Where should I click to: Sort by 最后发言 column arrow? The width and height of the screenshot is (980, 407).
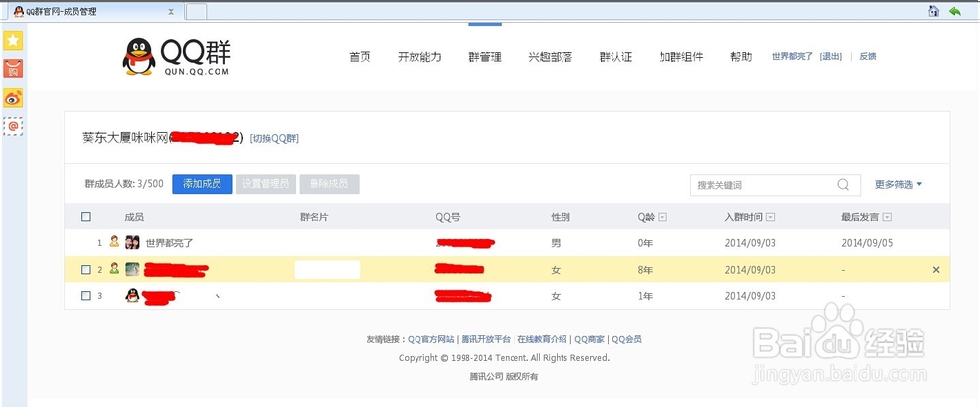[887, 217]
